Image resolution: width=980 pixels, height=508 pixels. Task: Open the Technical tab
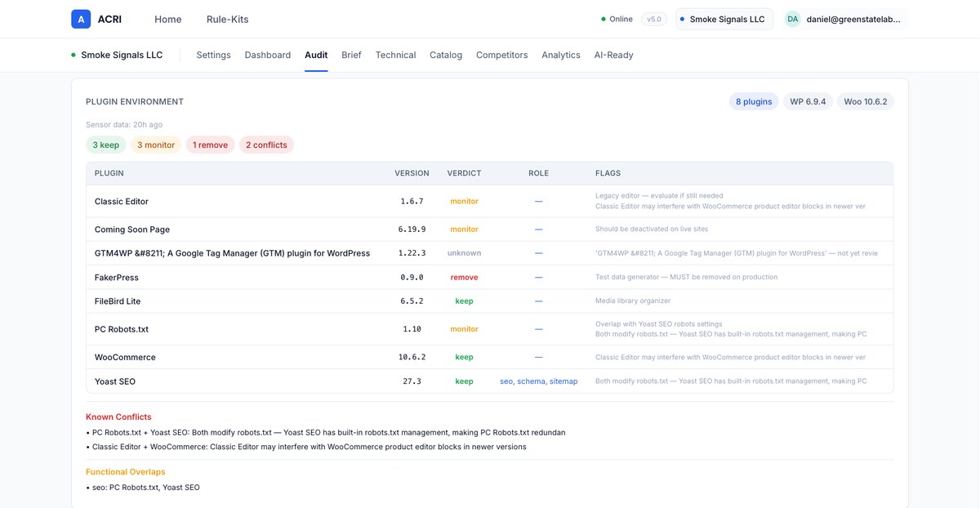(395, 55)
